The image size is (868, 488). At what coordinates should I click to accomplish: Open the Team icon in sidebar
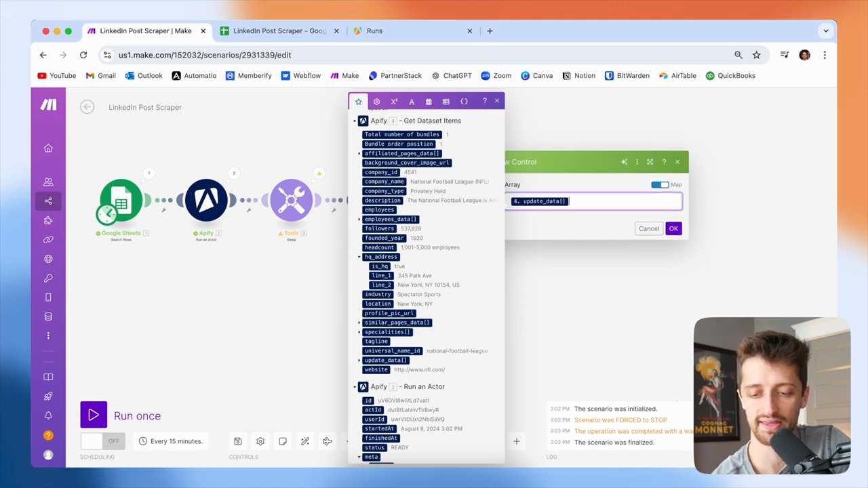point(48,182)
